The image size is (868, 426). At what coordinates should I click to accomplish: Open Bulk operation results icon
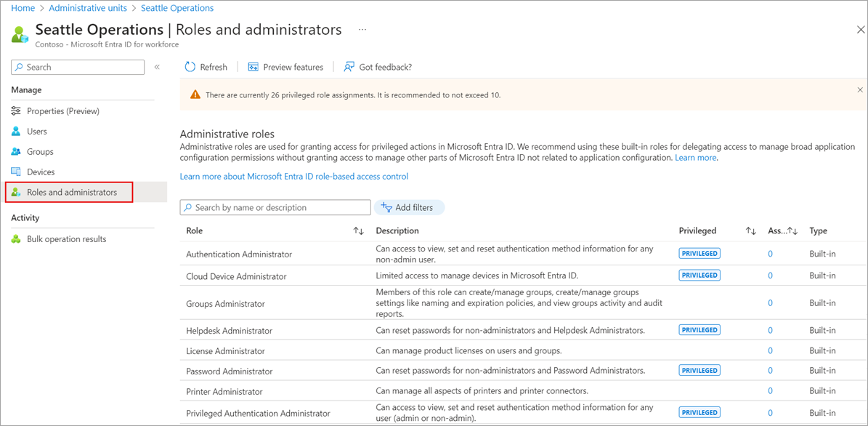pos(16,239)
